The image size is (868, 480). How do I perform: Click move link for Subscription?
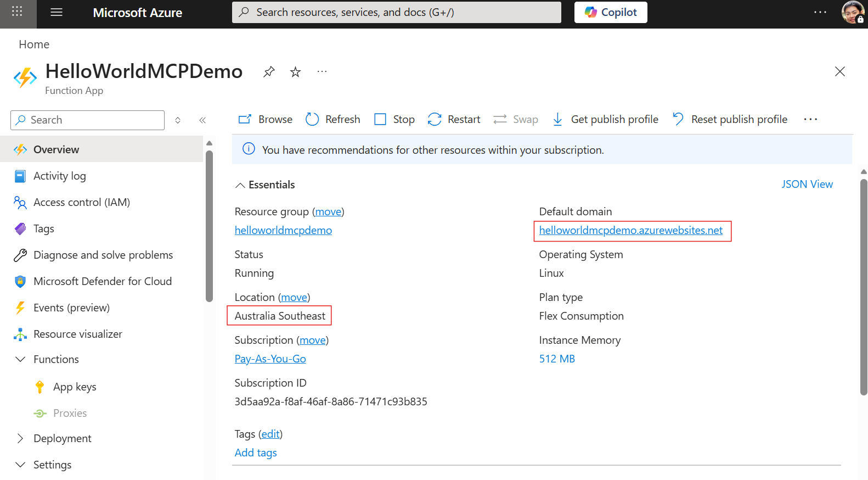click(313, 341)
